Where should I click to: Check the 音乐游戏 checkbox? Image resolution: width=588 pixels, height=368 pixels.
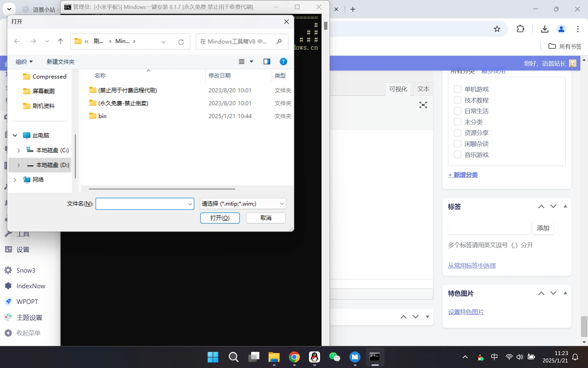[x=457, y=155]
